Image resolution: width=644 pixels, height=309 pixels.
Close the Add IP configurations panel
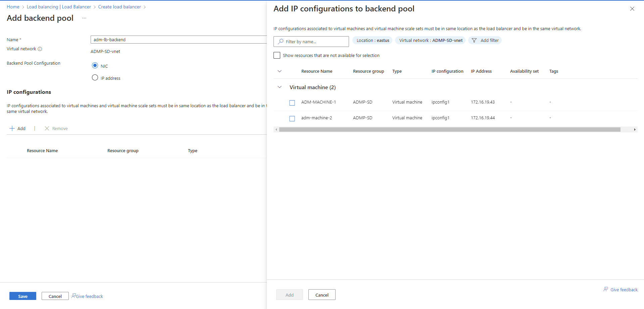point(632,9)
